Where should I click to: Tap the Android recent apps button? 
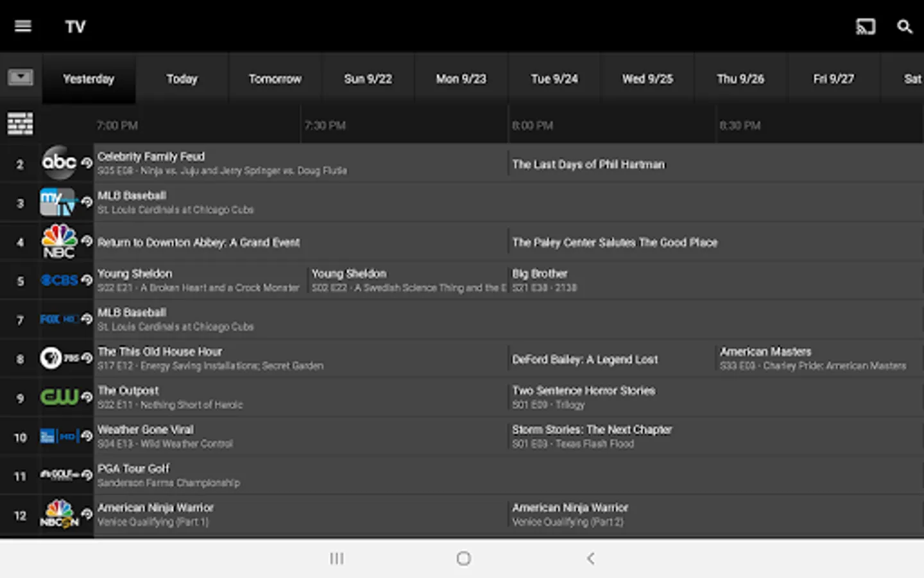(x=337, y=559)
